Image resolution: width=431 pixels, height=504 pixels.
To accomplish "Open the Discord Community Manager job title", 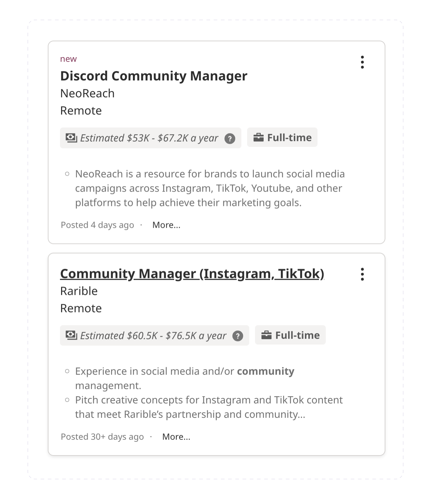I will point(154,76).
